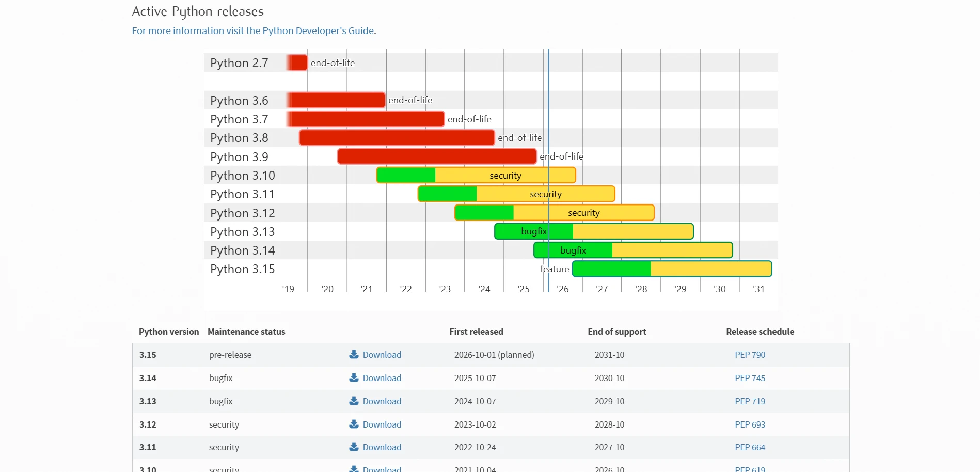Open the Python Developer's Guide link
The height and width of the screenshot is (472, 980).
click(253, 30)
